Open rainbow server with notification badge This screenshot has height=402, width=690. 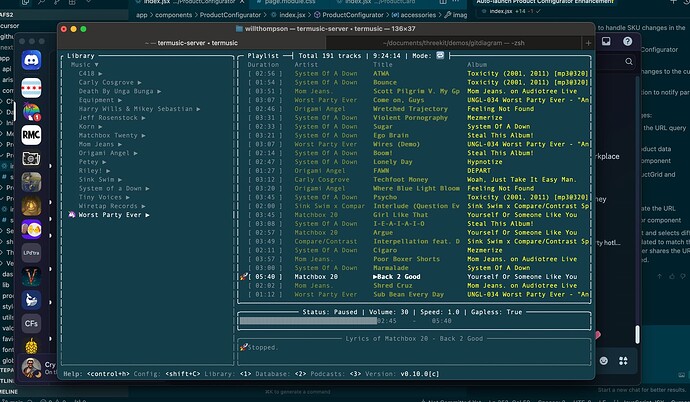click(31, 112)
